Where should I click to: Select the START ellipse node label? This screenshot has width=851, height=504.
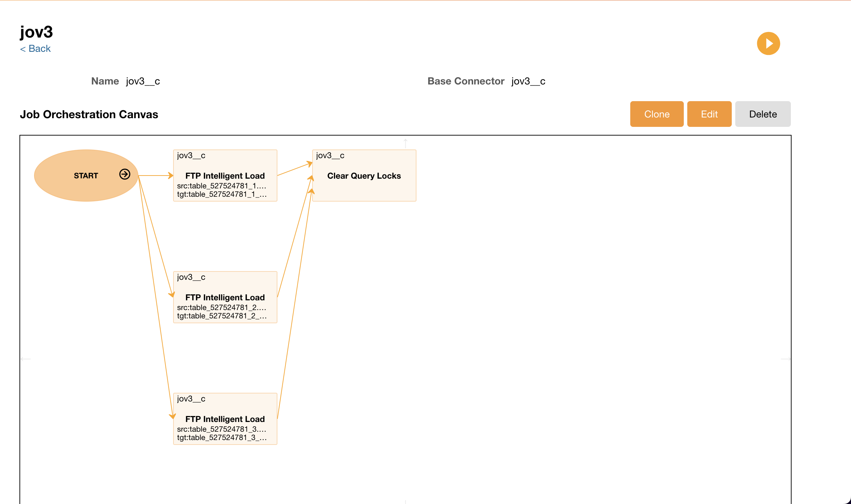(86, 176)
